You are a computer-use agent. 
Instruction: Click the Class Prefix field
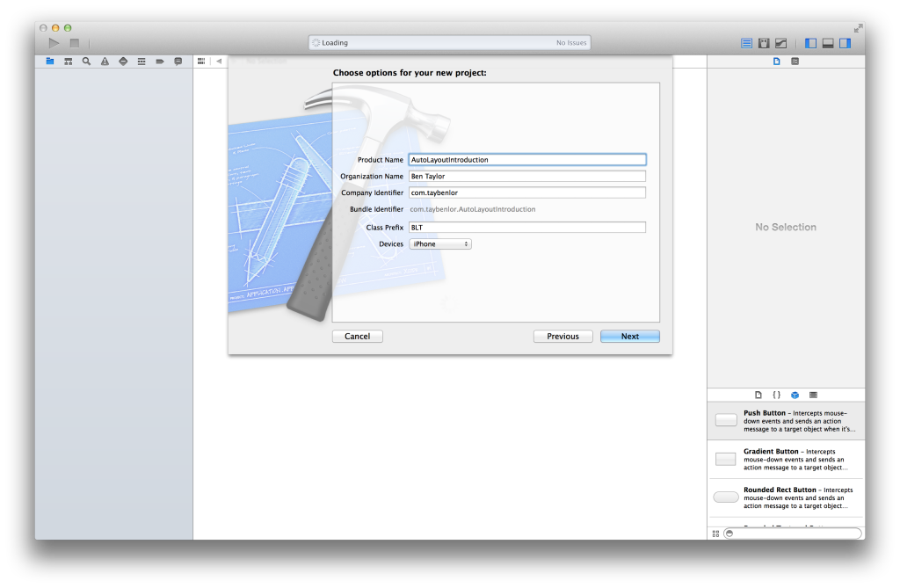pyautogui.click(x=527, y=228)
